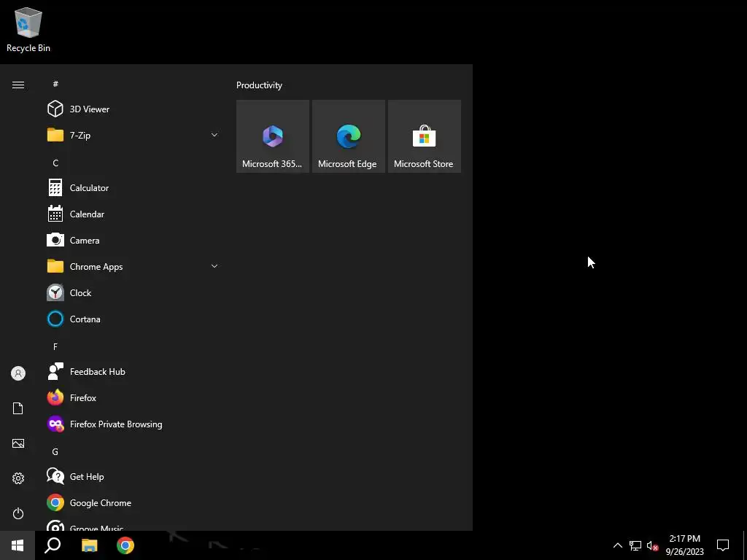Click the 'F' letter header

(55, 346)
